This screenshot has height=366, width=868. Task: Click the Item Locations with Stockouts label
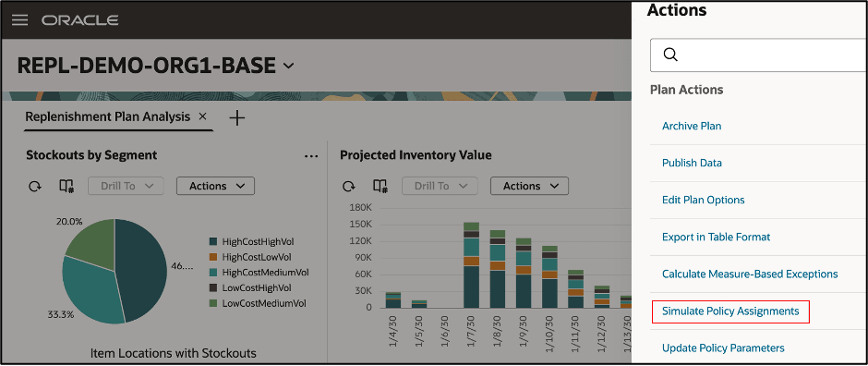click(x=174, y=353)
